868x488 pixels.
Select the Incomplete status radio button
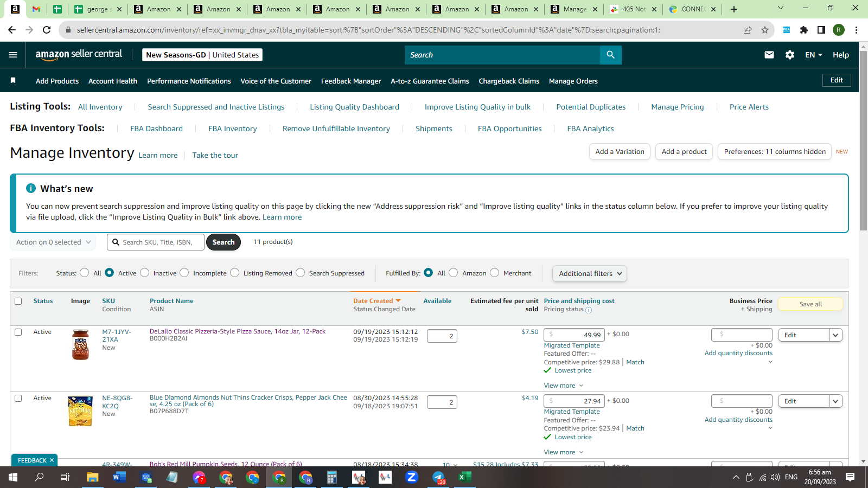point(184,273)
